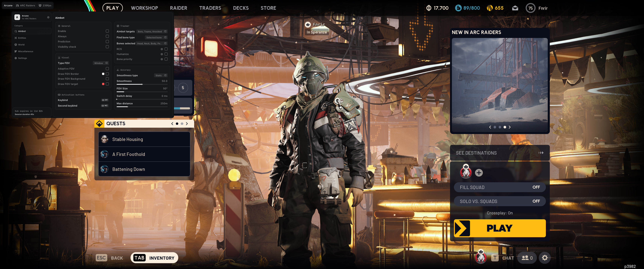Click the Quests diamond icon
Screen dimensions: 644x269
click(x=99, y=124)
